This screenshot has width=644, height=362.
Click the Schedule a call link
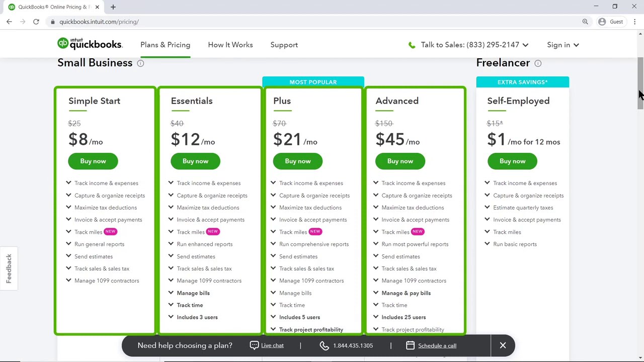click(x=437, y=345)
